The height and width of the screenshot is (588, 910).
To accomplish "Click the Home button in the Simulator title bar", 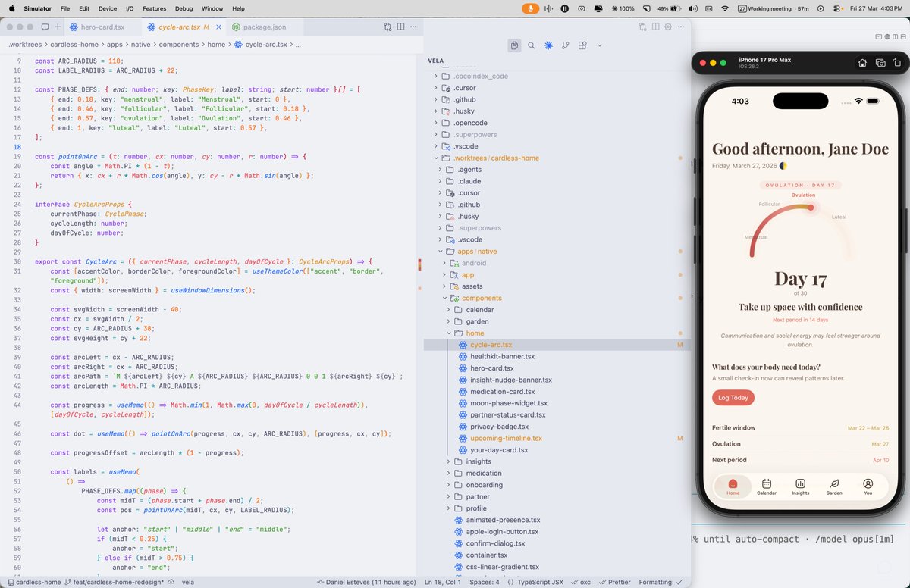I will [862, 63].
